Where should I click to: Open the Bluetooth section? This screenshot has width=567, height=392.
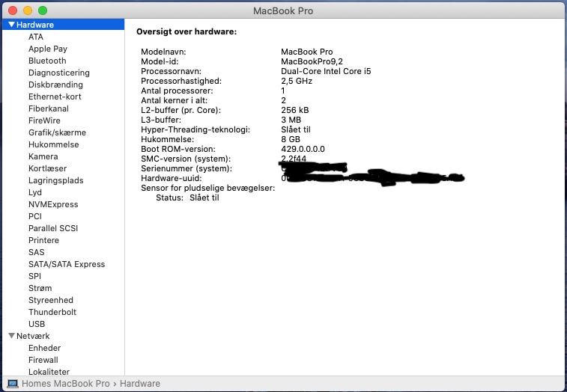47,61
